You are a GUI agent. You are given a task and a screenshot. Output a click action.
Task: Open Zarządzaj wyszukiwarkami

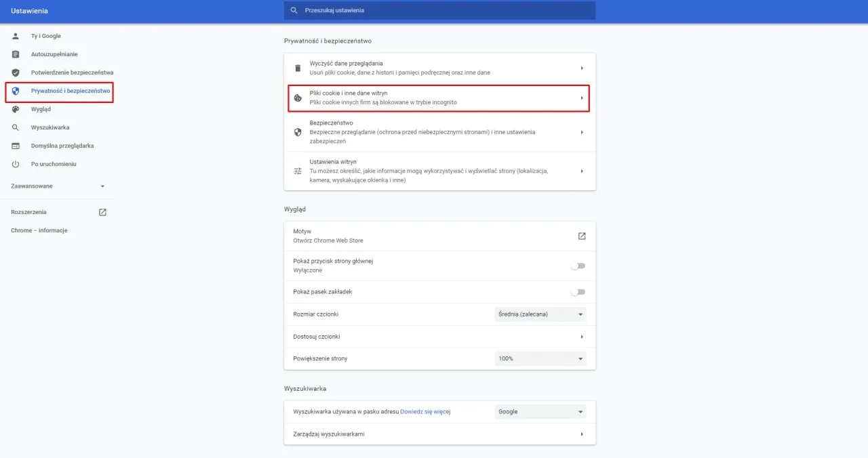pyautogui.click(x=439, y=434)
